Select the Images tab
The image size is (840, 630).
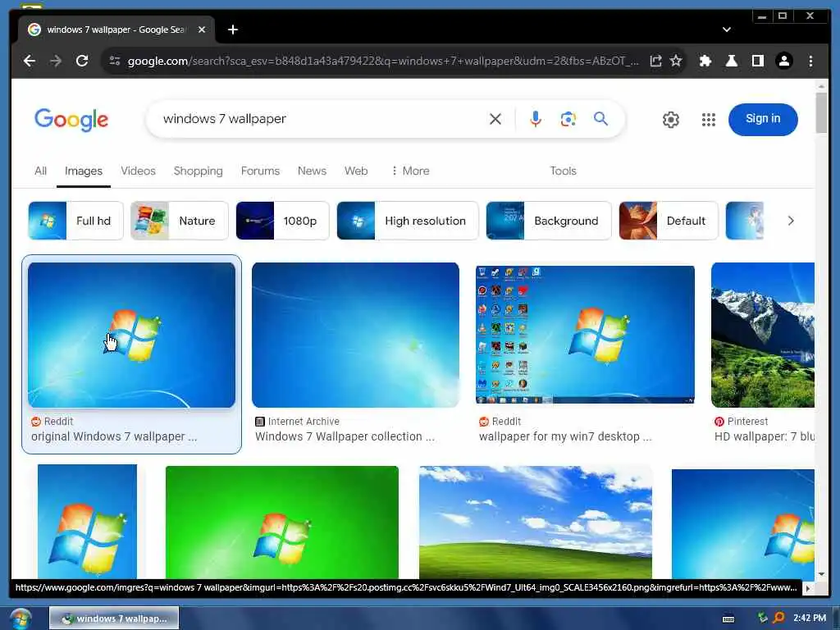[x=84, y=171]
